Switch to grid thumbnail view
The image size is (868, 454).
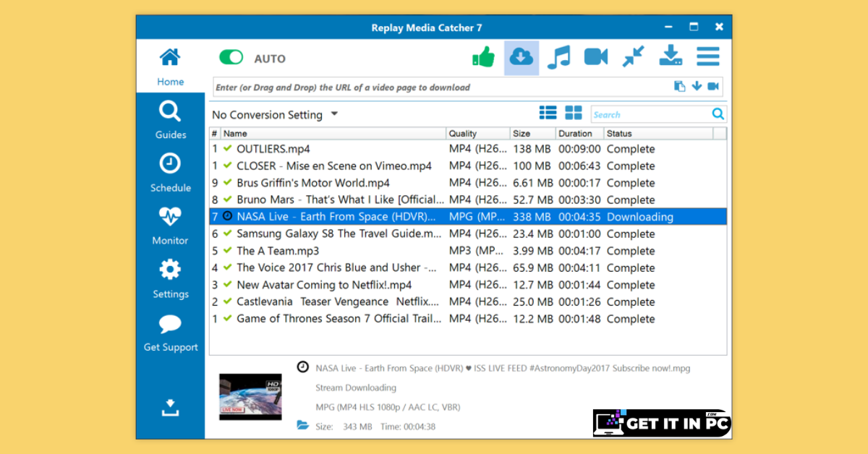tap(574, 113)
